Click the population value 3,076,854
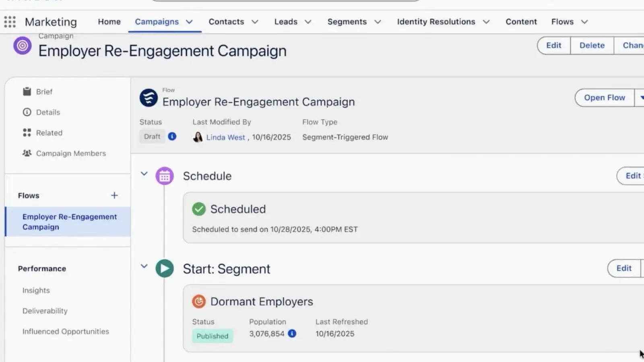This screenshot has height=362, width=644. [x=267, y=333]
